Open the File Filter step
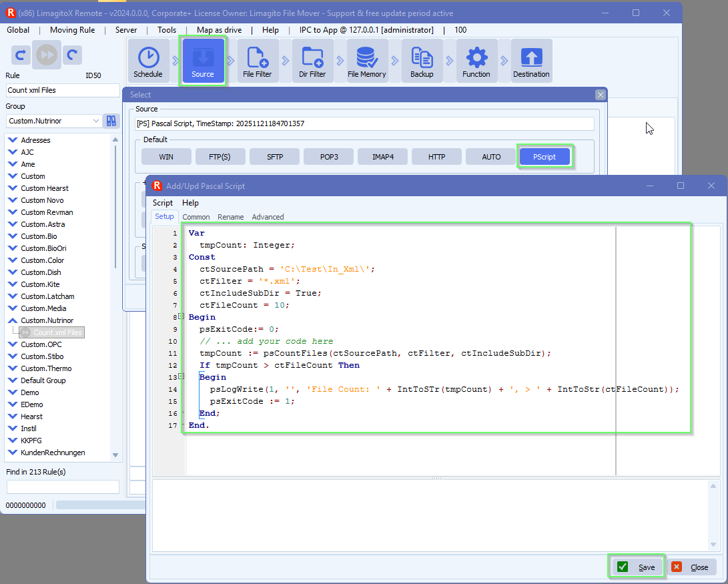This screenshot has width=728, height=584. (x=258, y=60)
